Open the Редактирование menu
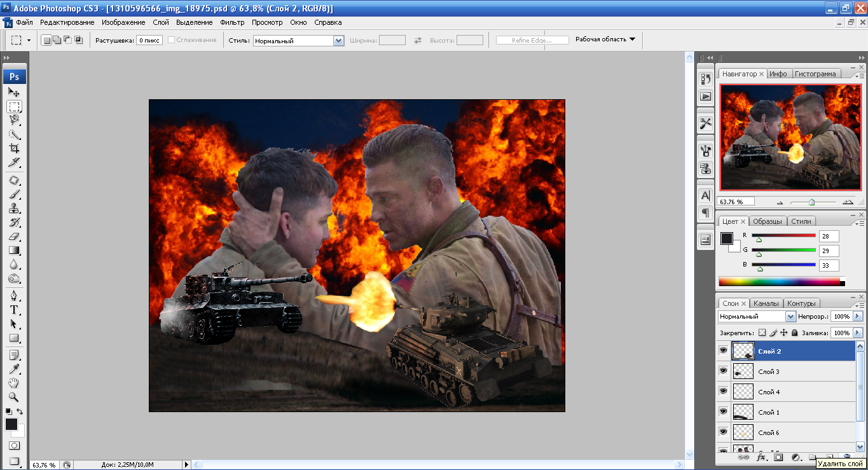Image resolution: width=868 pixels, height=470 pixels. pos(67,22)
